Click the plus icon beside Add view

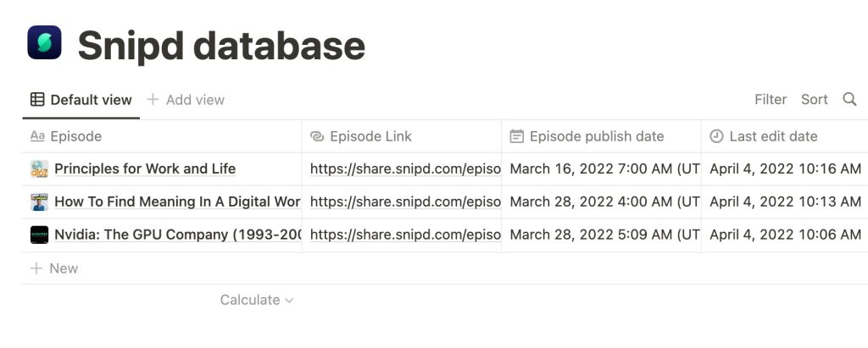[x=153, y=100]
